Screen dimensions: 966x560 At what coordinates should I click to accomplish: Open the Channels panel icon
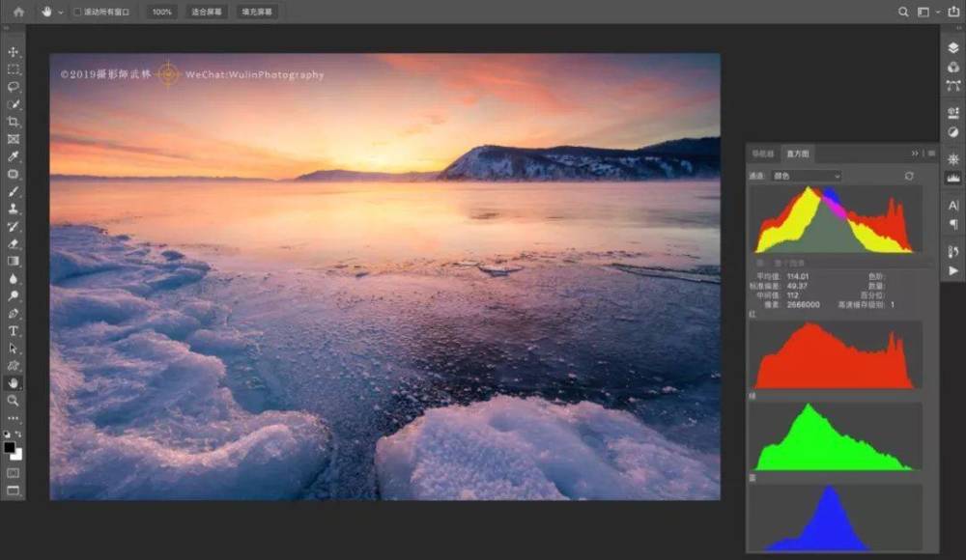[x=953, y=67]
